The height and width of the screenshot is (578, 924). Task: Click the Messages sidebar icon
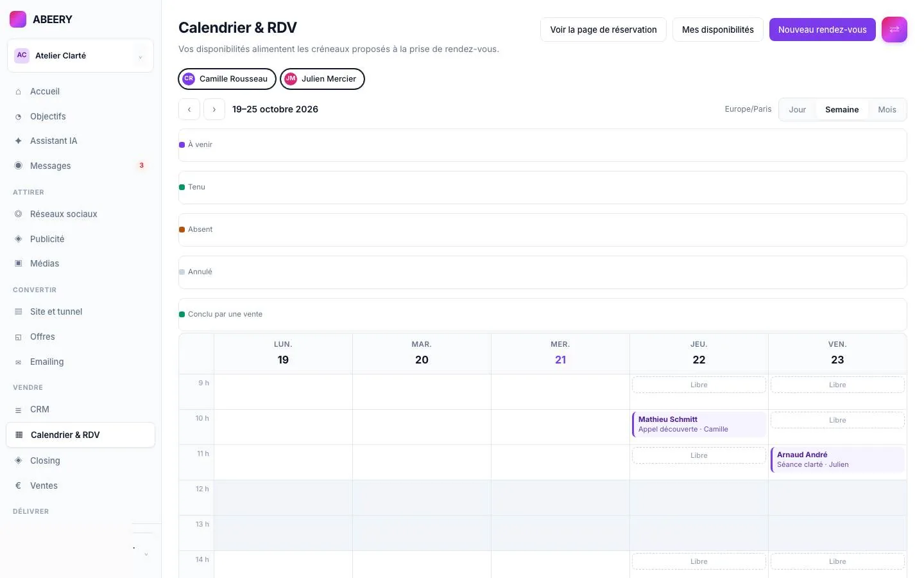tap(18, 166)
